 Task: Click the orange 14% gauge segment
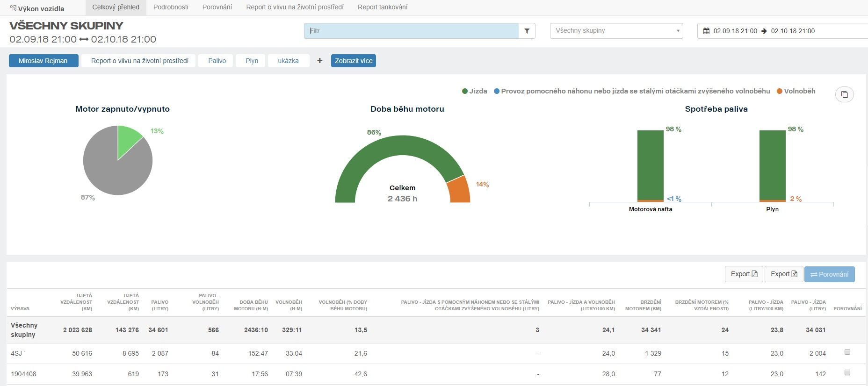pos(459,190)
